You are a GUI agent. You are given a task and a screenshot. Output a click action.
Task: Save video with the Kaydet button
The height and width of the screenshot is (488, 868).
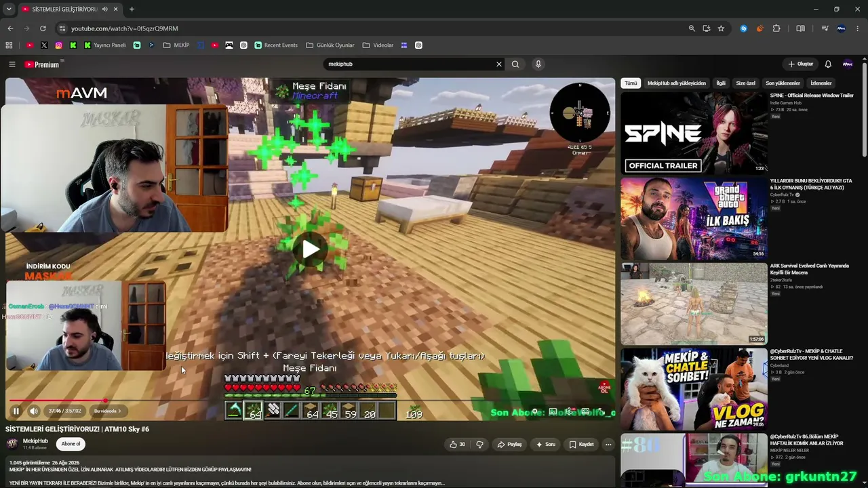pos(581,445)
